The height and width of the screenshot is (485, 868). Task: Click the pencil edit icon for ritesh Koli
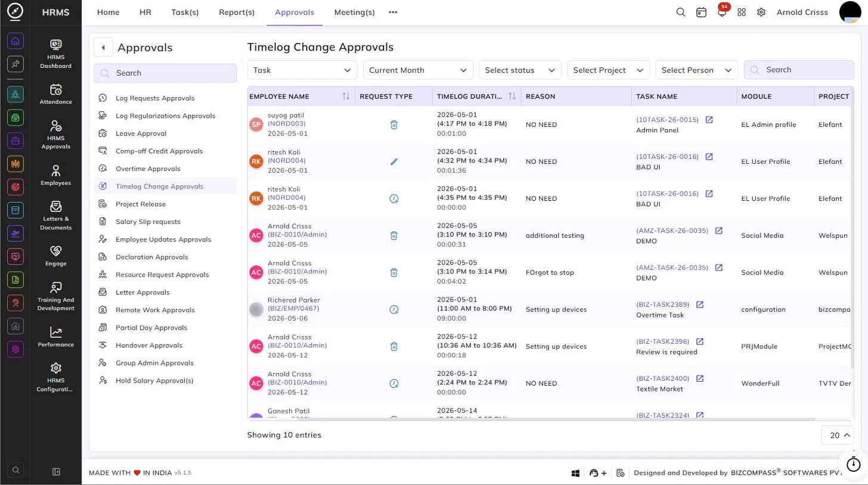tap(393, 161)
